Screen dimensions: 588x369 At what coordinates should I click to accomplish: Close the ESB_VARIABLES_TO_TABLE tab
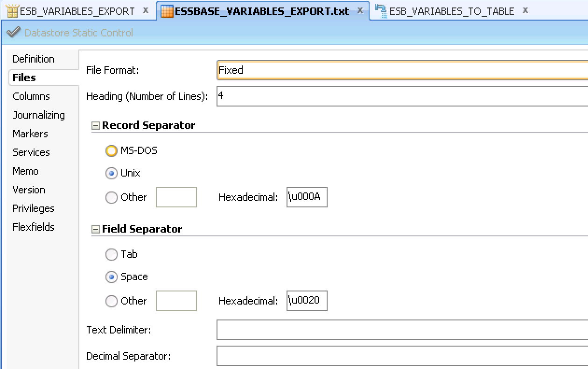(525, 10)
